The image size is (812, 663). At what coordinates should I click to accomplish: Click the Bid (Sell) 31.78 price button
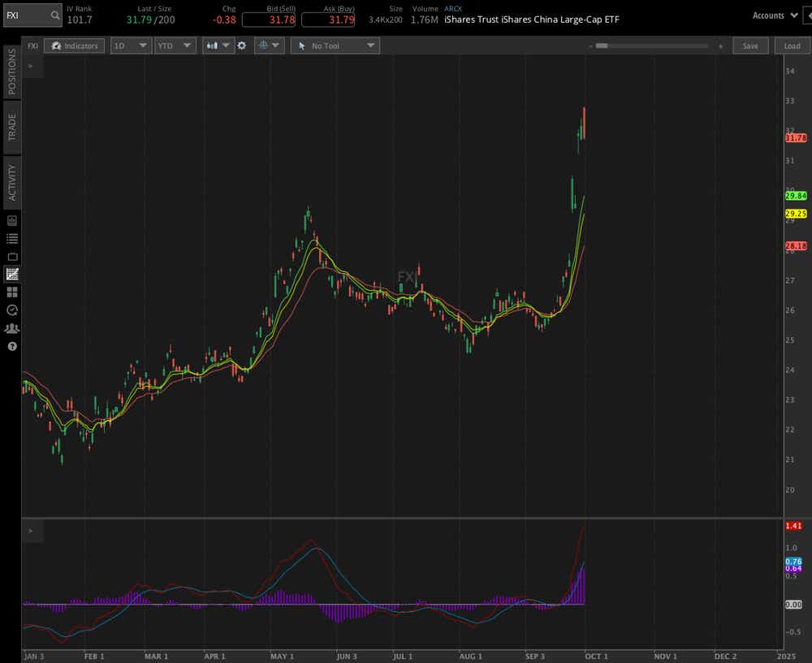(x=268, y=19)
